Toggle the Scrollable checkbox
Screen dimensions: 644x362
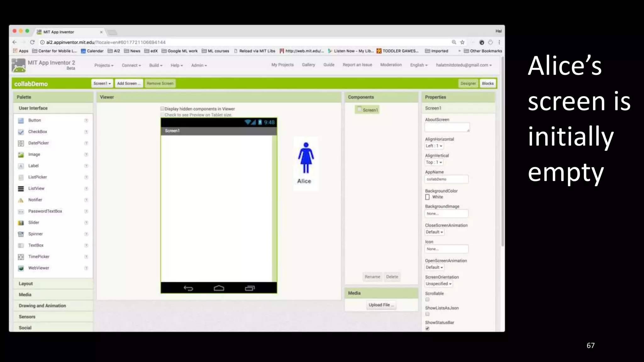pos(427,299)
